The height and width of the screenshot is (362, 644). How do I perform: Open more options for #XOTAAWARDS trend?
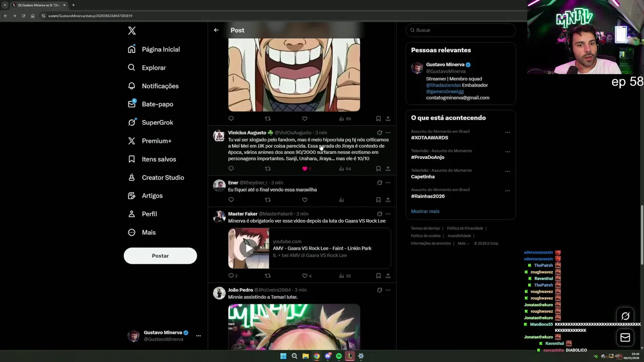click(507, 133)
